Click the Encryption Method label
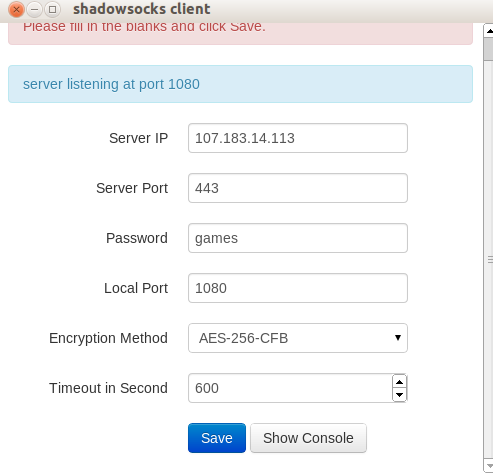This screenshot has width=493, height=473. [x=108, y=338]
